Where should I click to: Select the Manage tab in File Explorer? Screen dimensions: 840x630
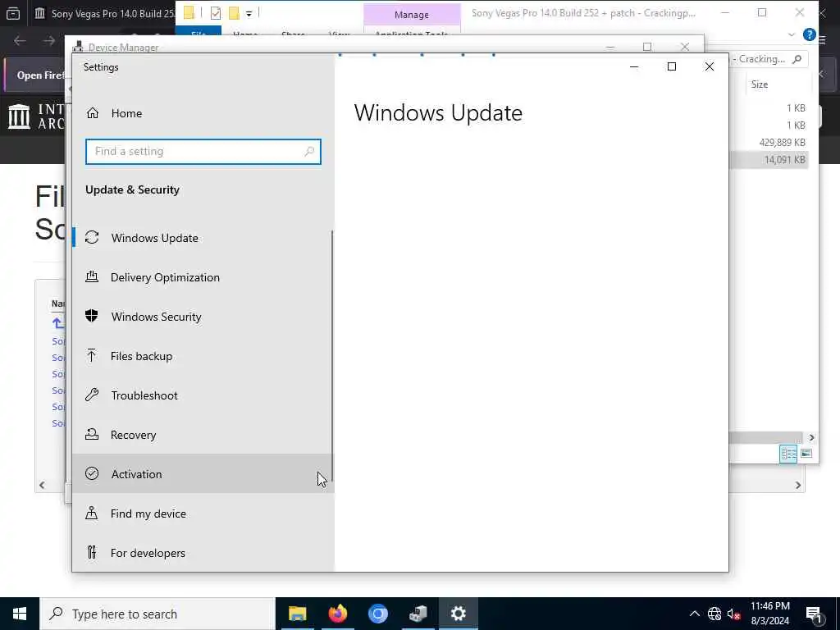click(412, 15)
